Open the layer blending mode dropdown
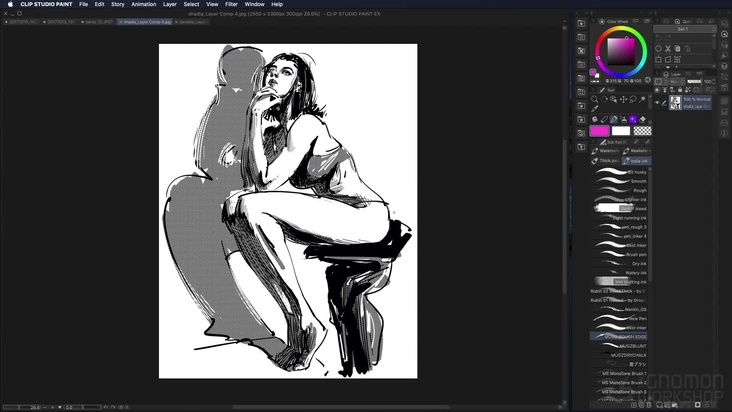This screenshot has width=732, height=412. click(676, 82)
